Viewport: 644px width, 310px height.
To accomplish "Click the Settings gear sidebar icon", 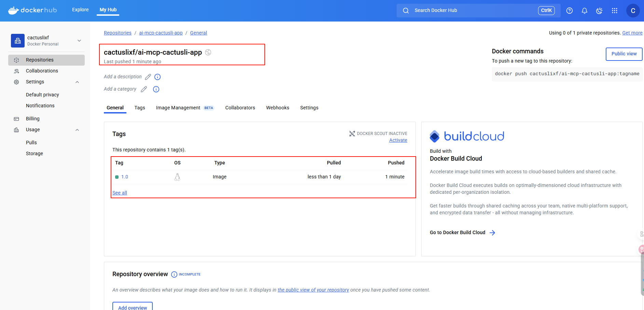I will [x=16, y=82].
